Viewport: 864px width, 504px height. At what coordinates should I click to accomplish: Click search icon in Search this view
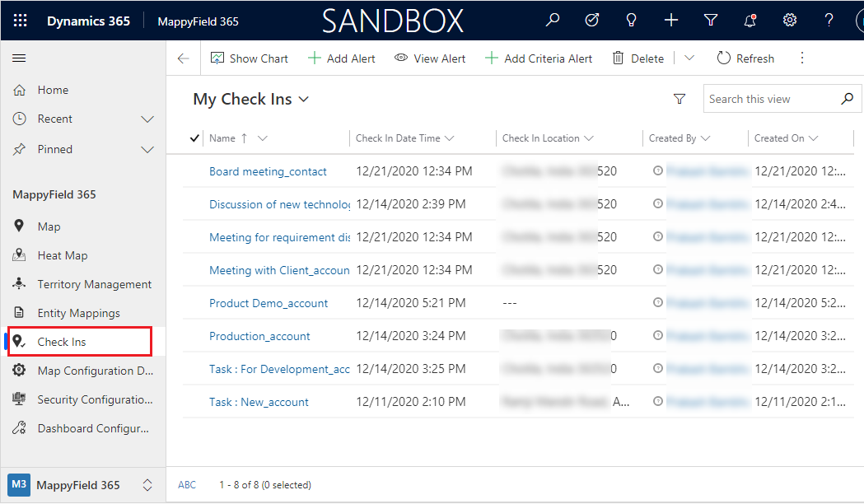click(x=847, y=99)
